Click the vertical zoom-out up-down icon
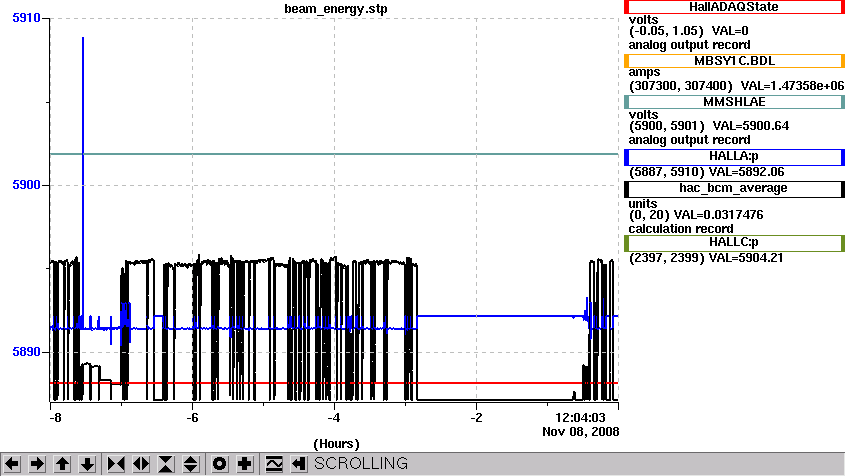 [191, 464]
